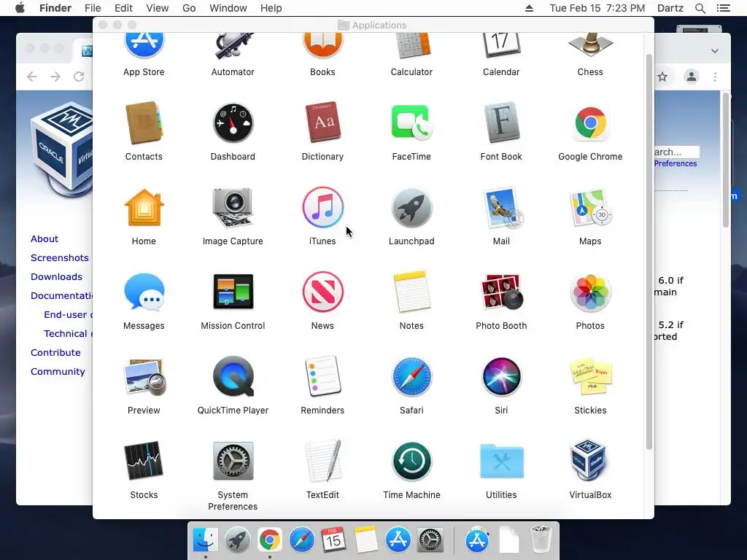Click Preferences link in browser page
This screenshot has width=747, height=560.
tap(675, 163)
